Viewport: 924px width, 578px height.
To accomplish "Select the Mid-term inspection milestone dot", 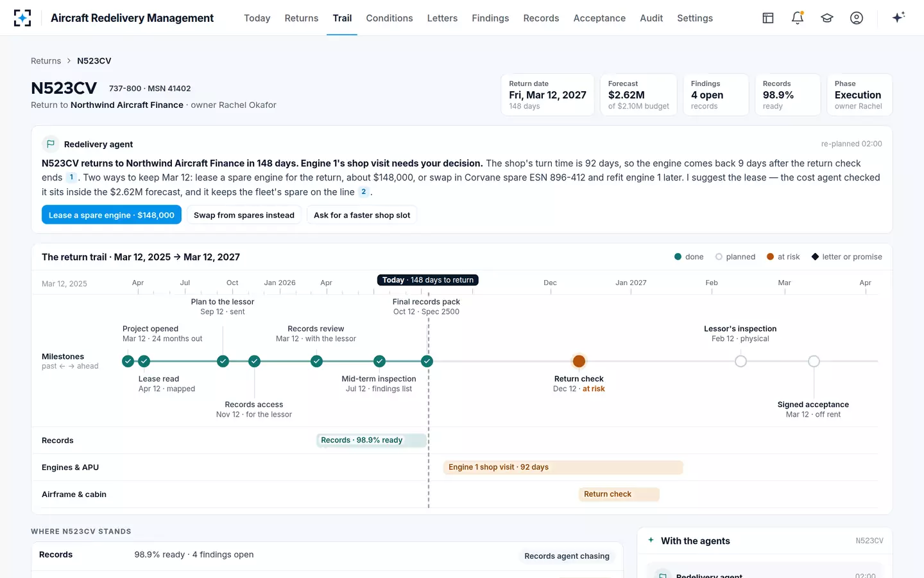I will coord(380,361).
